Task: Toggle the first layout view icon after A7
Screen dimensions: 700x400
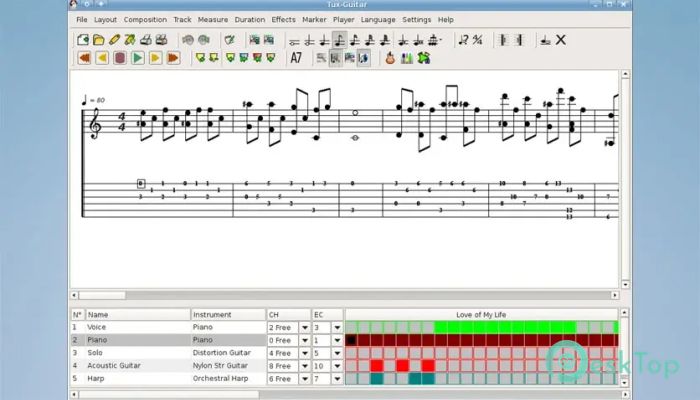Action: click(321, 58)
